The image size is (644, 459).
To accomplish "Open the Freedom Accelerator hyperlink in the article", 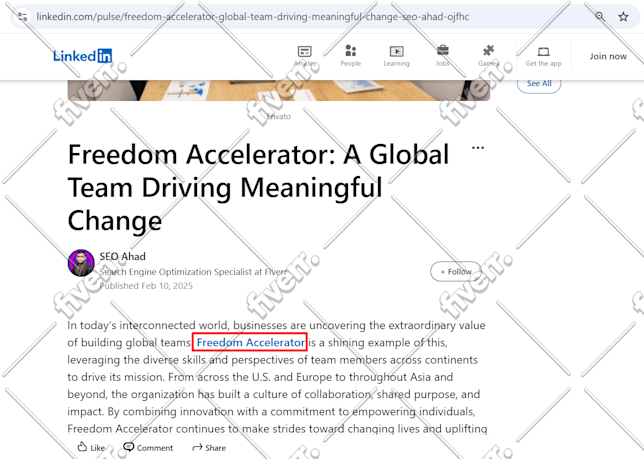I will coord(250,342).
